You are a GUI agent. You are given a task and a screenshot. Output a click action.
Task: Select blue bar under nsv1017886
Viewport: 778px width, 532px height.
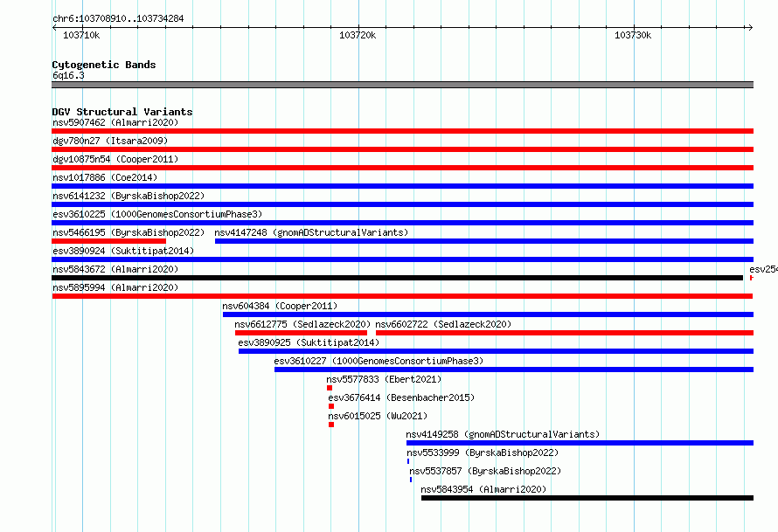[402, 186]
